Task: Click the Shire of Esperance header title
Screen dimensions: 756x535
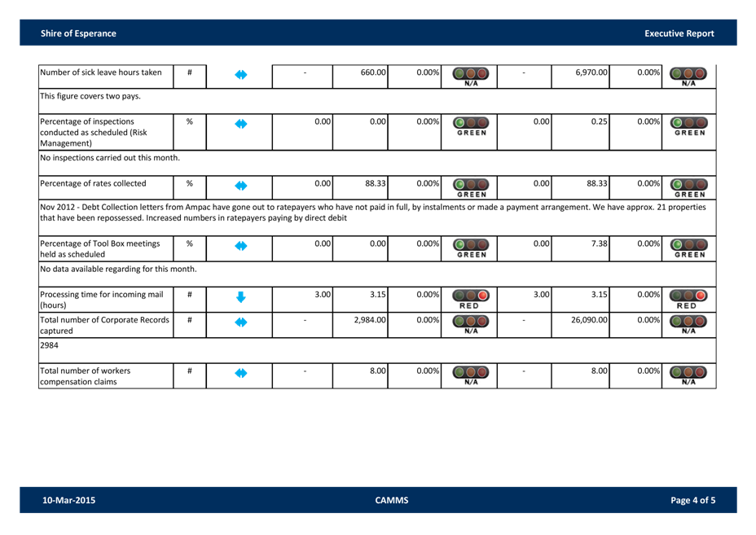Action: click(x=78, y=33)
